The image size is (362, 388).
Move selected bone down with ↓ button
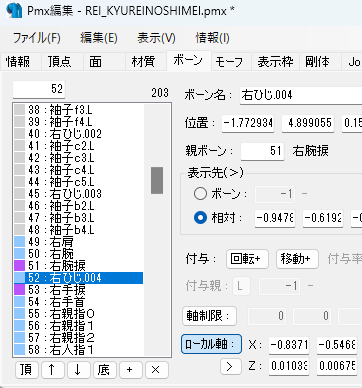(78, 370)
